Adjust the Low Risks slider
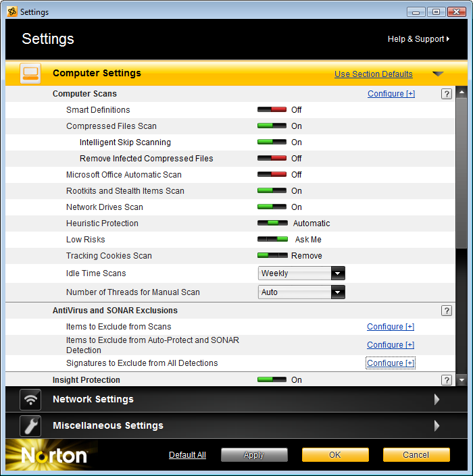The width and height of the screenshot is (473, 476). tap(272, 239)
